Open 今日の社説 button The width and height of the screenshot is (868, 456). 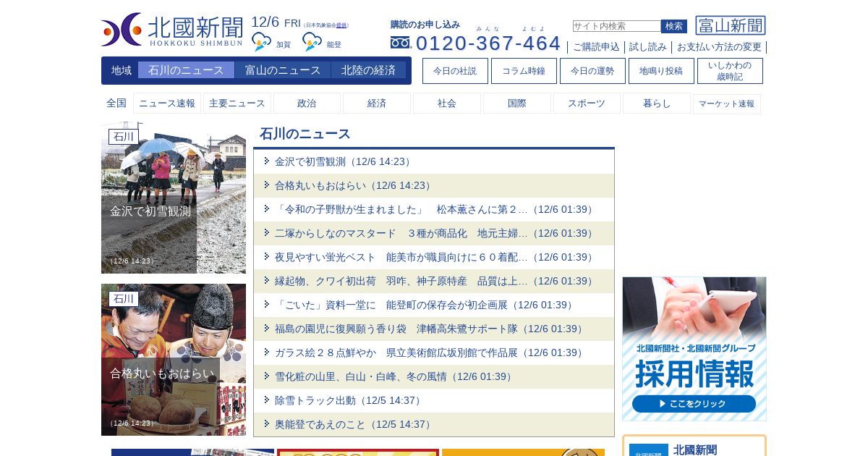click(x=455, y=71)
